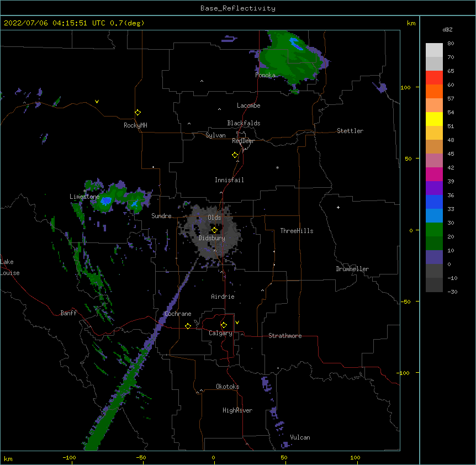Image resolution: width=476 pixels, height=465 pixels.
Task: Click the Drumheller city label
Action: coord(352,269)
